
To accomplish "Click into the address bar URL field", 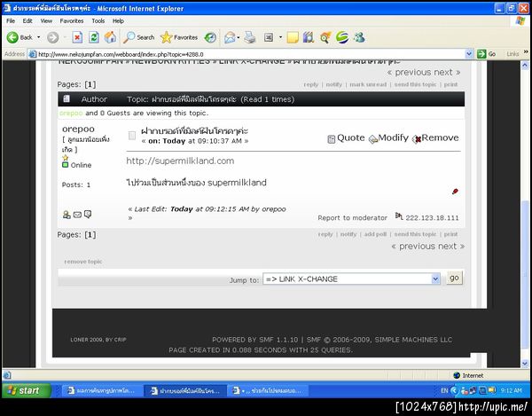I will click(247, 54).
